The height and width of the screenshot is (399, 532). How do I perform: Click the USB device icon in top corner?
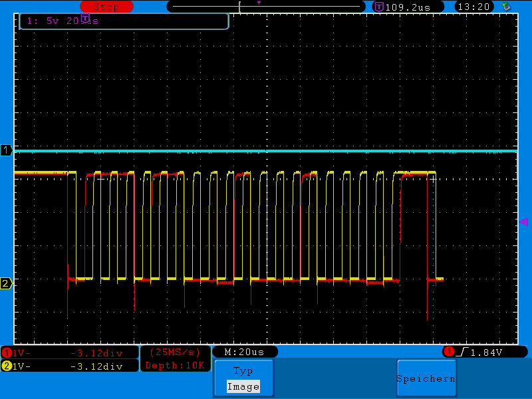[506, 7]
